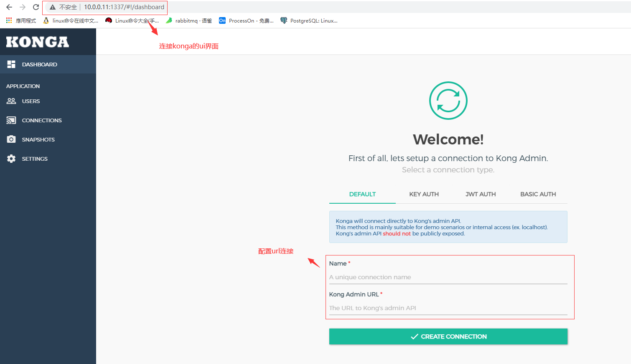Image resolution: width=631 pixels, height=364 pixels.
Task: Open the DASHBOARD menu item
Action: (x=48, y=64)
